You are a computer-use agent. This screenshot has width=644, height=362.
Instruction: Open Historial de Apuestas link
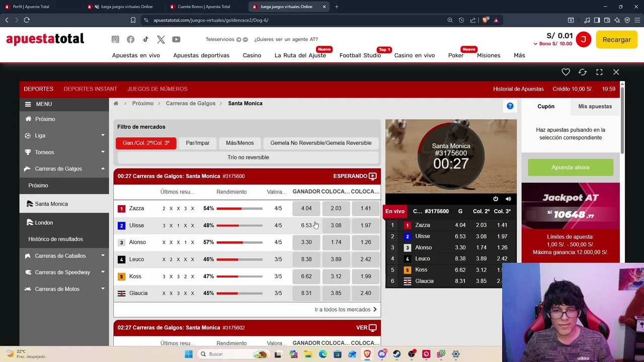(x=518, y=89)
